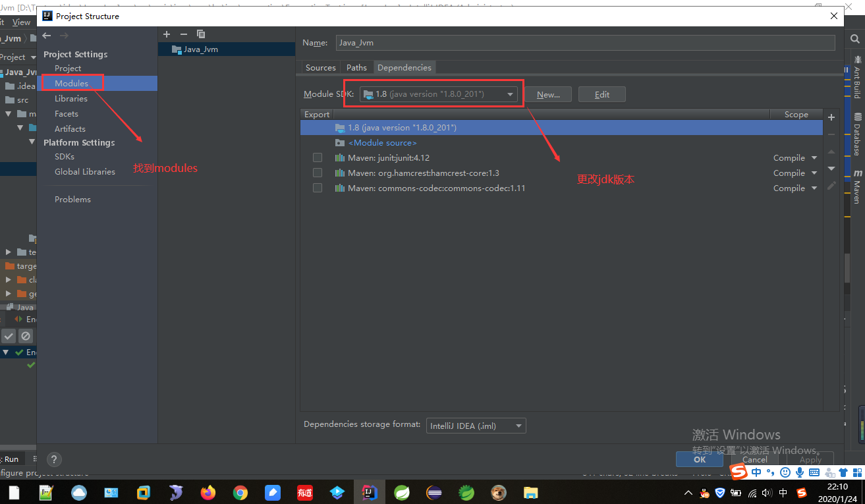
Task: Click the Run tool window cancel-circle icon
Action: coord(25,336)
